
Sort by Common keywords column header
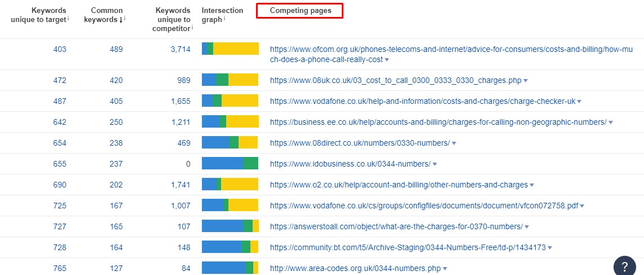click(x=104, y=15)
